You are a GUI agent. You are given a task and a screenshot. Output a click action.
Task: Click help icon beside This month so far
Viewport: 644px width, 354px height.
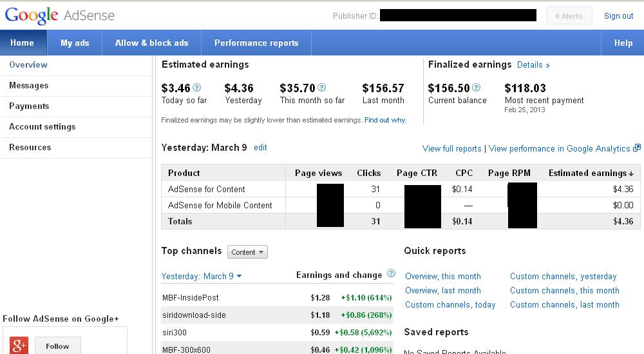pos(321,88)
